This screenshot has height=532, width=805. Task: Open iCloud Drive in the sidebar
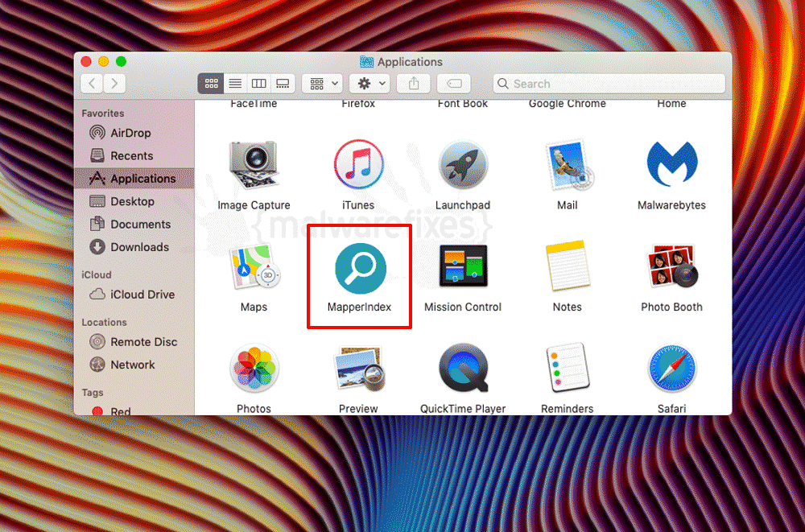coord(134,295)
